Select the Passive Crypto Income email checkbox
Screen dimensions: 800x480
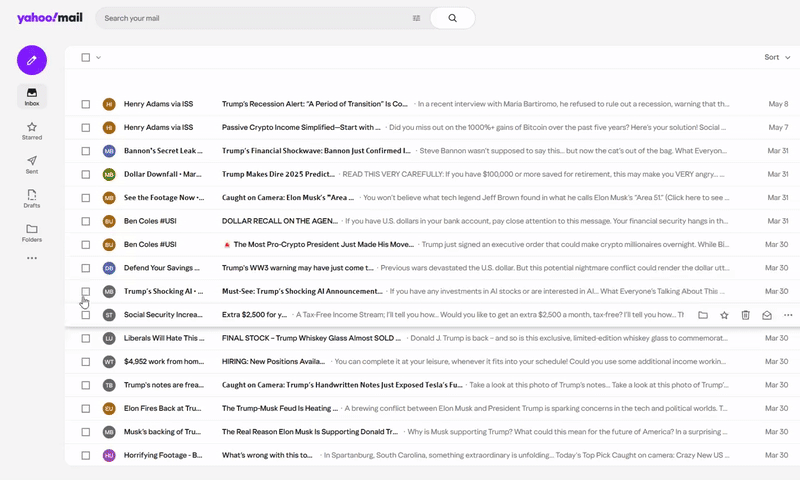click(x=86, y=128)
